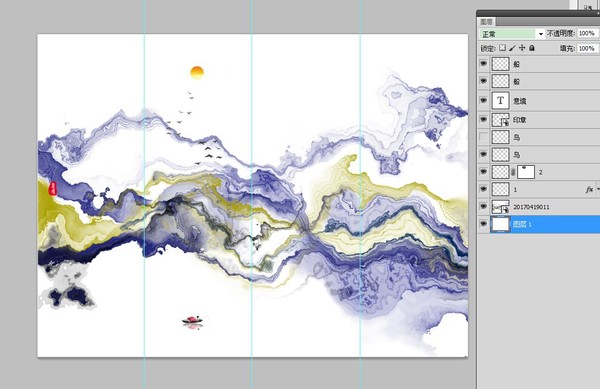The width and height of the screenshot is (600, 389).
Task: Click the lock image pixels brush icon
Action: click(x=512, y=48)
